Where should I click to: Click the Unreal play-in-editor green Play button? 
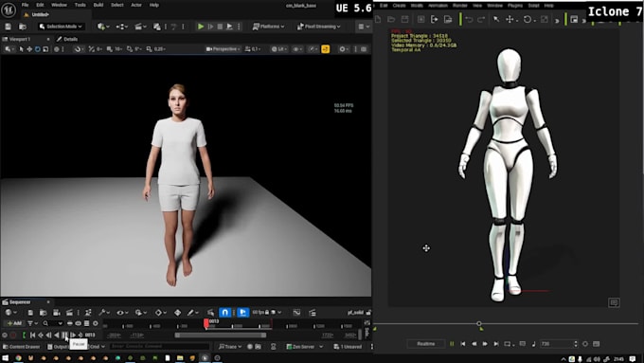(x=201, y=27)
